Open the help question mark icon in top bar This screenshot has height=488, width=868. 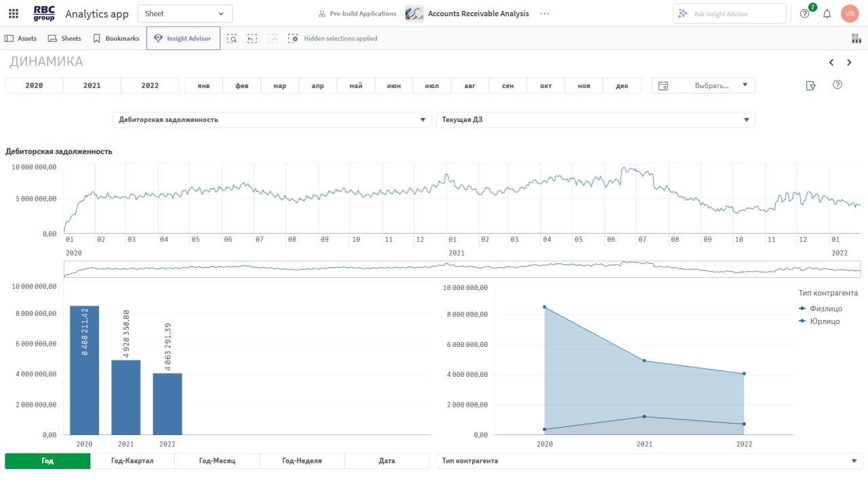click(804, 14)
